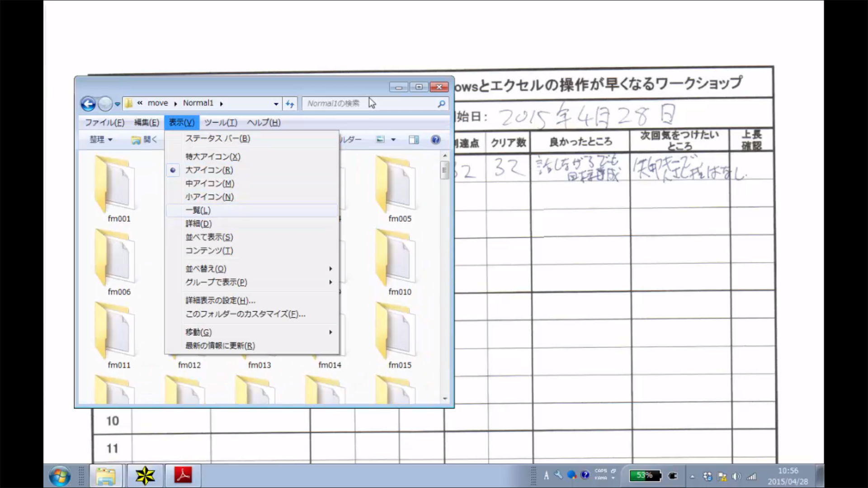Select 一覧(L) from the View menu

coord(198,211)
